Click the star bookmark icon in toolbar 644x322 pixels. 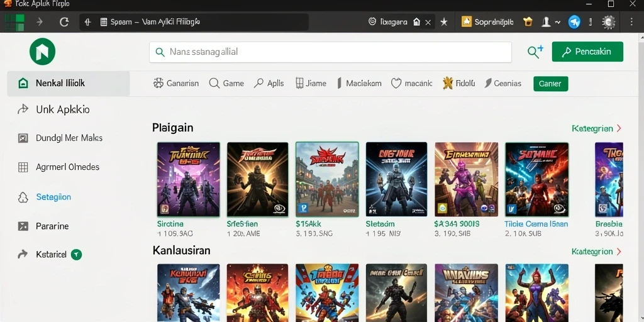[444, 22]
